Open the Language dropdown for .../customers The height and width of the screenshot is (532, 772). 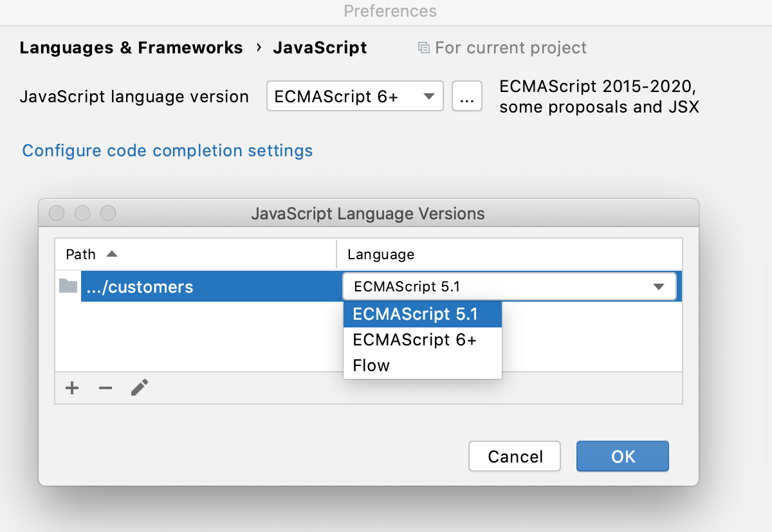(x=658, y=286)
